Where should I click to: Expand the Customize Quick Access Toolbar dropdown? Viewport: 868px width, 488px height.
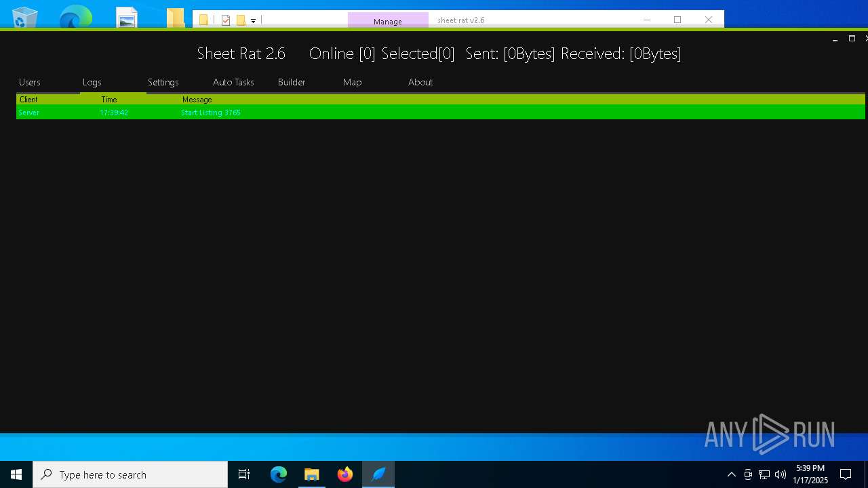(254, 21)
